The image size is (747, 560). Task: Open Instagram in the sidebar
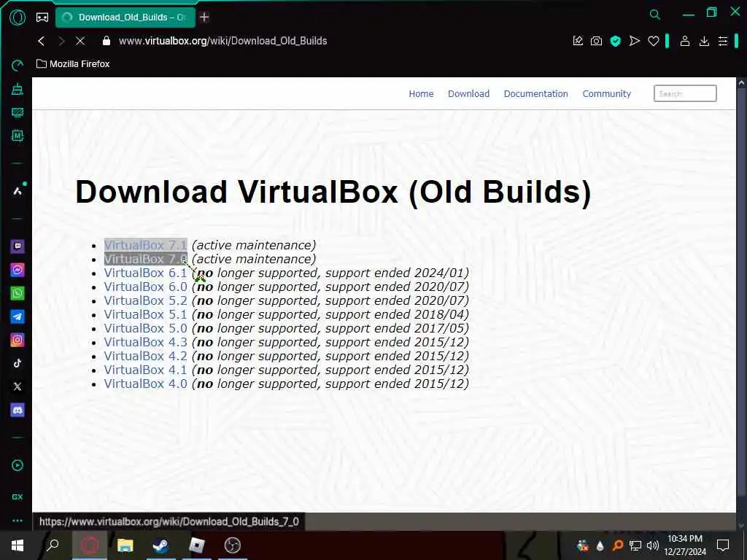coord(18,340)
